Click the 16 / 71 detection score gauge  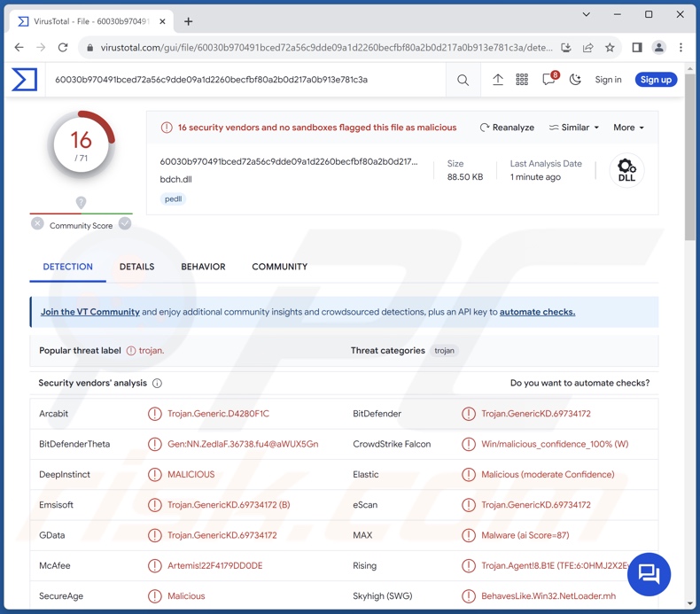[x=81, y=145]
